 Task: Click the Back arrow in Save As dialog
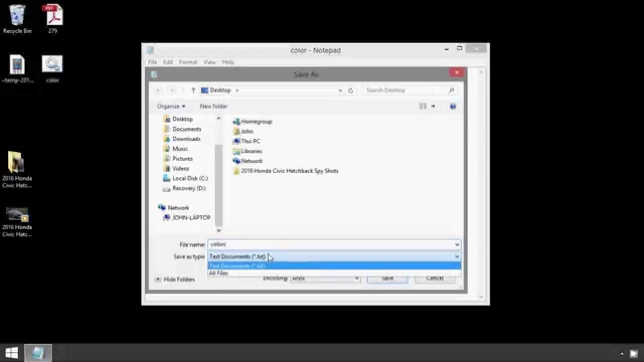pos(158,90)
